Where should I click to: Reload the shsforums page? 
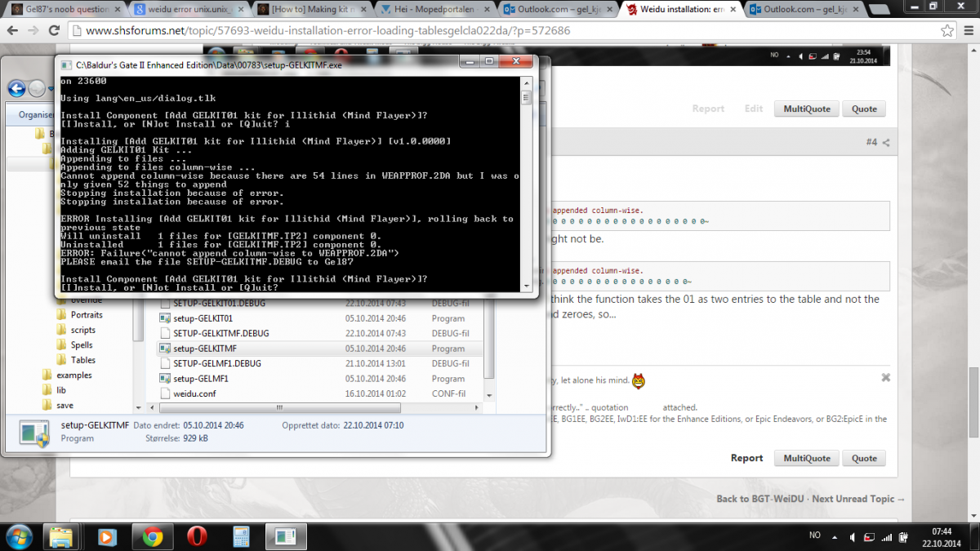point(56,31)
